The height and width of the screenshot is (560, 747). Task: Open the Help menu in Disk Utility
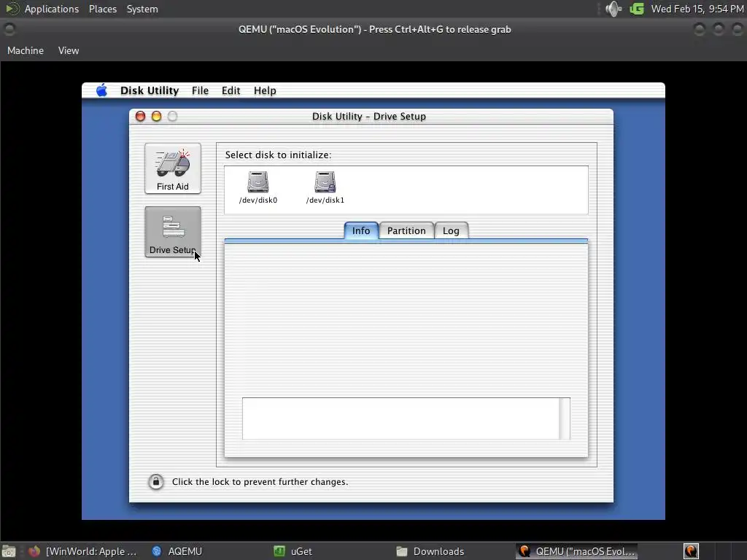265,90
